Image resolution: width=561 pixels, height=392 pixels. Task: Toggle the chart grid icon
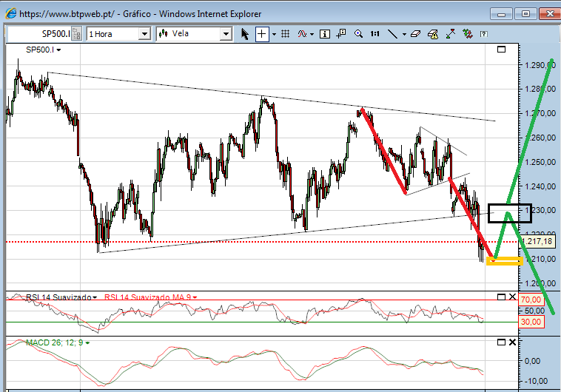click(285, 34)
